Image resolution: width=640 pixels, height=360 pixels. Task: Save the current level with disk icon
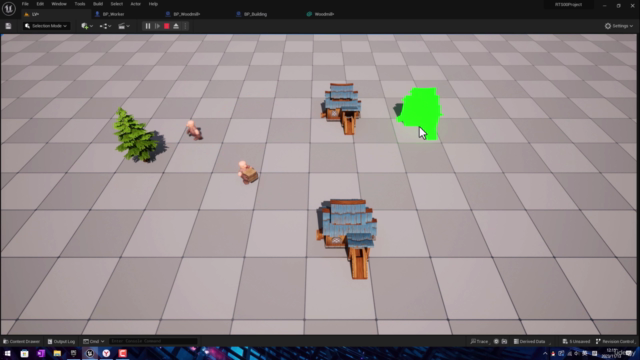[8, 26]
